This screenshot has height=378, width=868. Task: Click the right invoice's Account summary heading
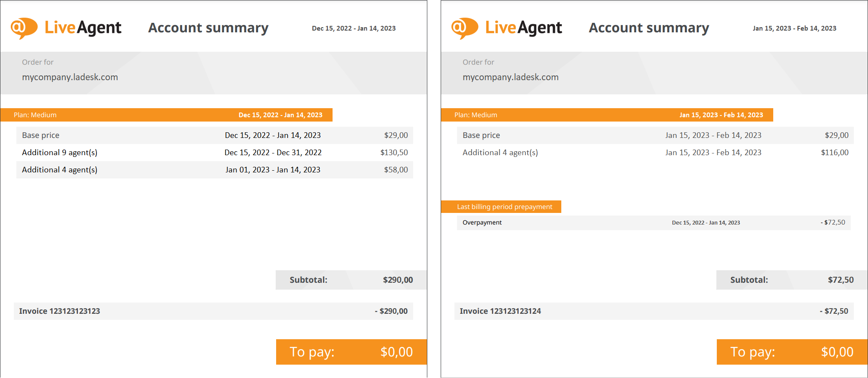pos(649,28)
